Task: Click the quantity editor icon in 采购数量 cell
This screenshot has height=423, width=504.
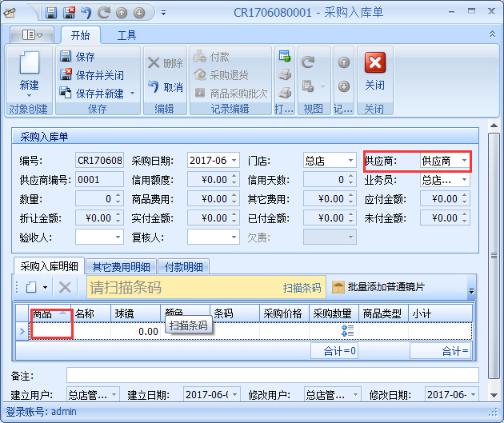Action: coord(348,331)
